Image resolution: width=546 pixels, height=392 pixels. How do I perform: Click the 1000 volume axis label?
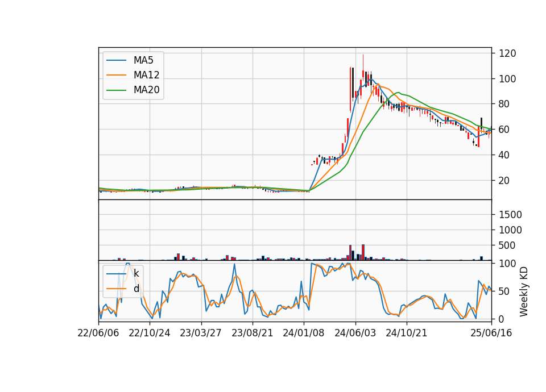510,230
